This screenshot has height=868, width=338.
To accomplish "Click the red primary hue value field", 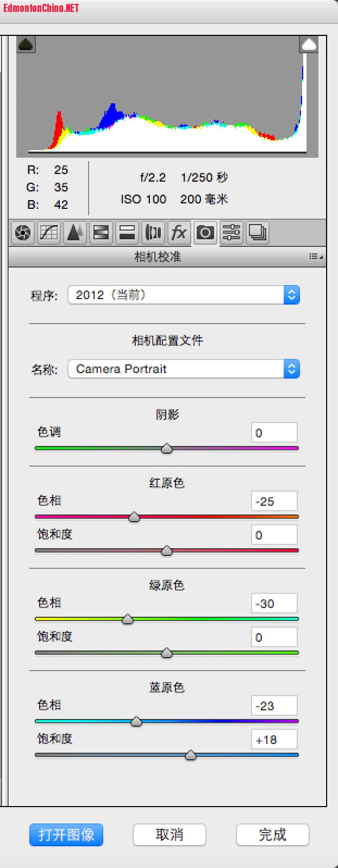I will click(x=274, y=501).
